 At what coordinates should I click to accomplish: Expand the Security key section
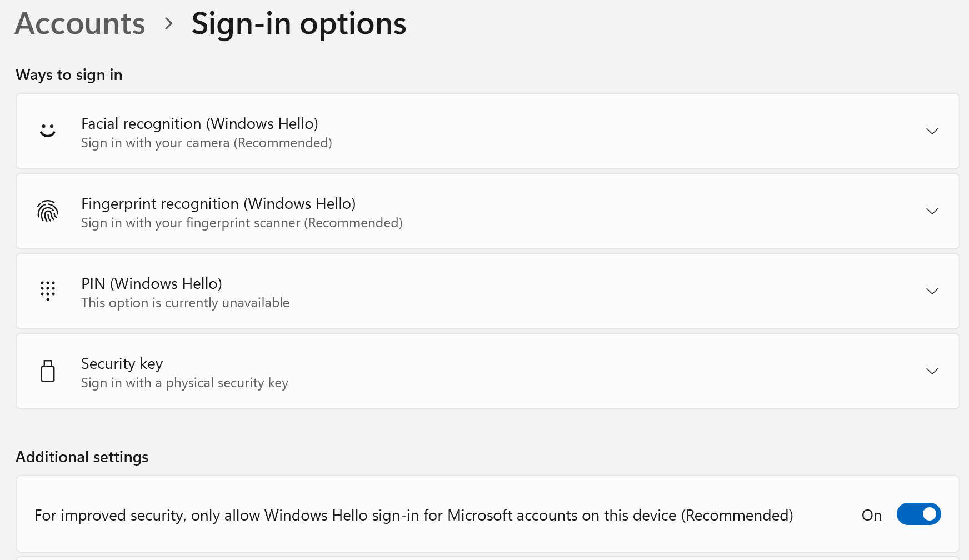point(932,371)
